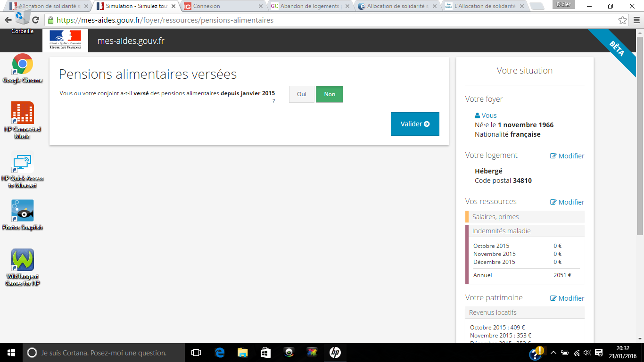
Task: Open File Explorer from the taskbar
Action: tap(242, 353)
